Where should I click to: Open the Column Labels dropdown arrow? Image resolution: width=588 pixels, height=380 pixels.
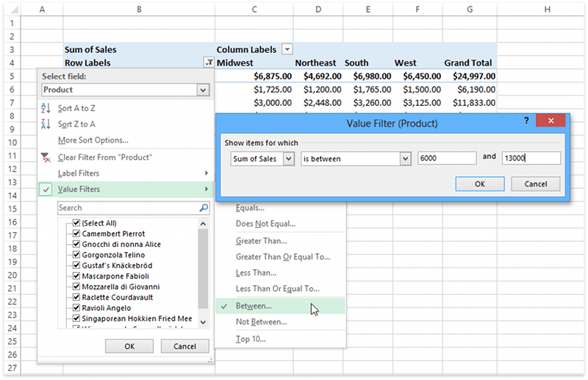(x=287, y=49)
